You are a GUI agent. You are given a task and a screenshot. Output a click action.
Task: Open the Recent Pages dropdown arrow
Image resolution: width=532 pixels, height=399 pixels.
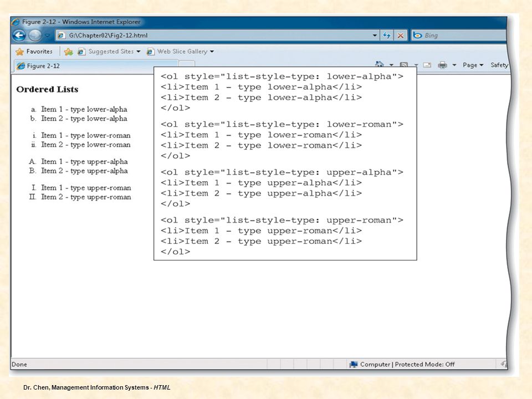pos(48,35)
